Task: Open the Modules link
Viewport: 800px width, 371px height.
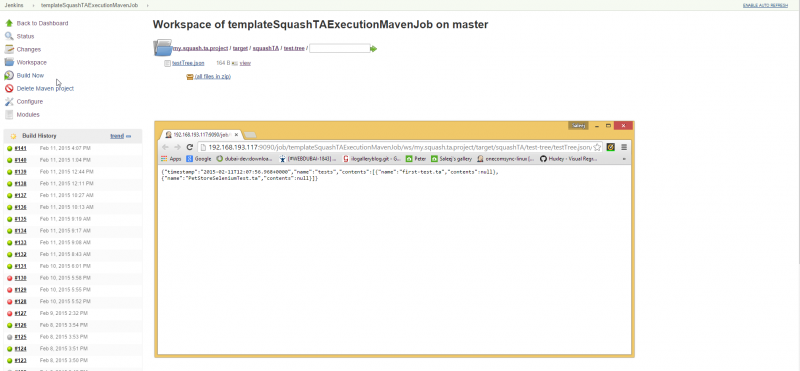Action: [28, 115]
